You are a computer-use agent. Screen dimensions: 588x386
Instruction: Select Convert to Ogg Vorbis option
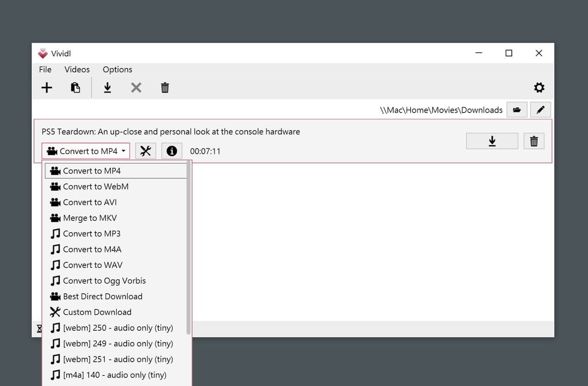pos(116,280)
